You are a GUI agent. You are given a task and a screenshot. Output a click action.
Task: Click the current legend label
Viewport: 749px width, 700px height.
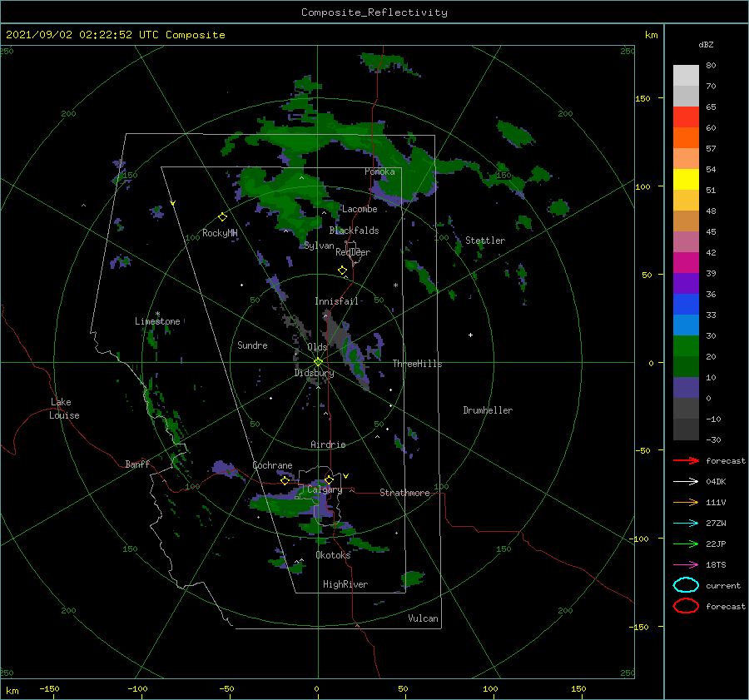click(723, 586)
